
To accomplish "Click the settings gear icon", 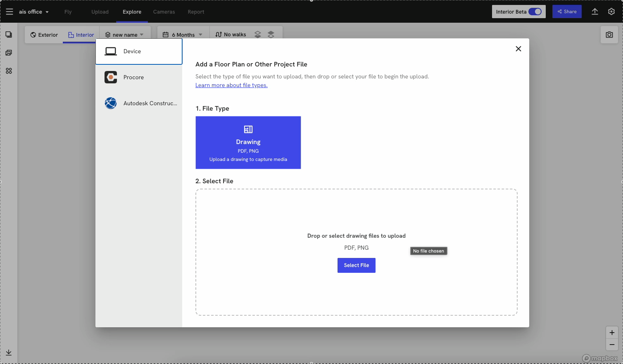I will (x=611, y=12).
